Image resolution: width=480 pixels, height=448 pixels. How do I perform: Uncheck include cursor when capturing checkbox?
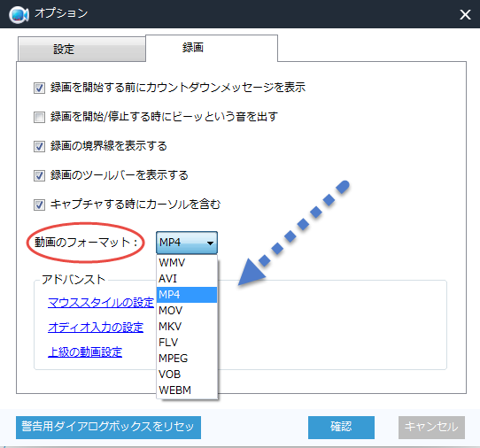39,205
